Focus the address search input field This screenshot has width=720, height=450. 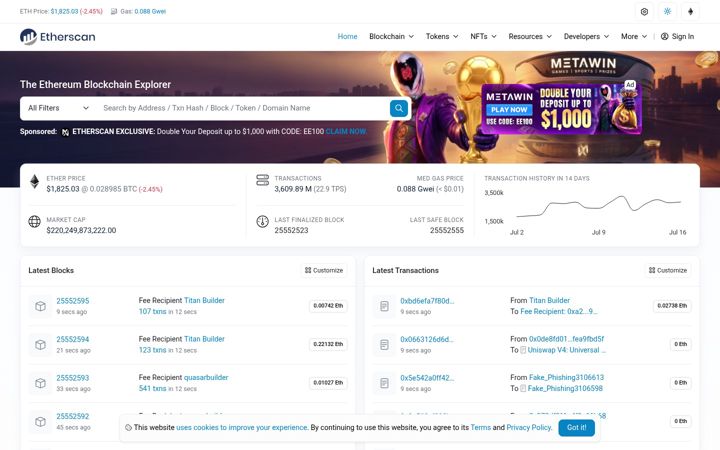[x=243, y=108]
